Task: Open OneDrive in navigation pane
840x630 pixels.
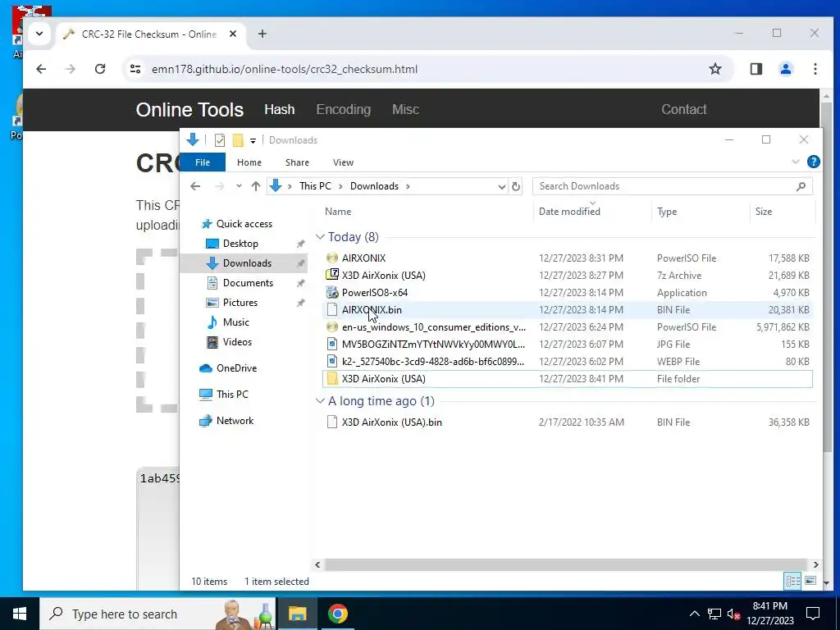Action: click(x=236, y=368)
